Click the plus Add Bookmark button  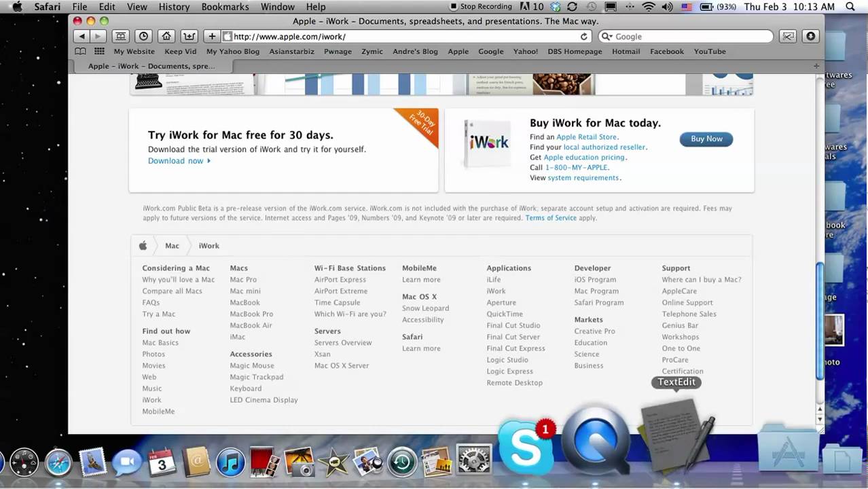(x=212, y=36)
